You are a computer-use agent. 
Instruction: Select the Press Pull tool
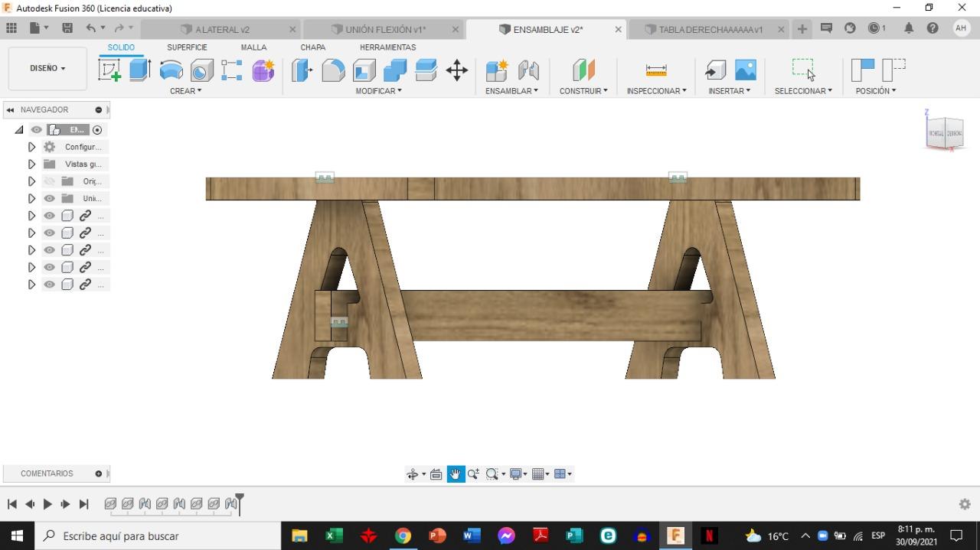pyautogui.click(x=302, y=70)
